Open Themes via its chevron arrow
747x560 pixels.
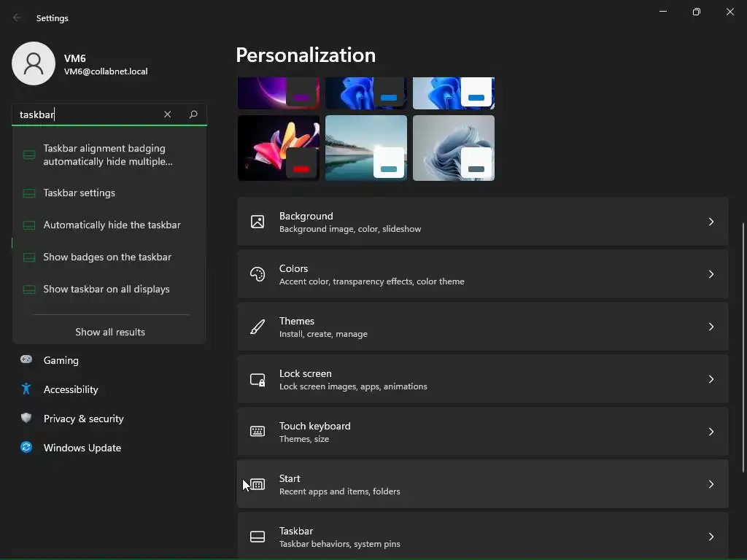click(x=711, y=327)
